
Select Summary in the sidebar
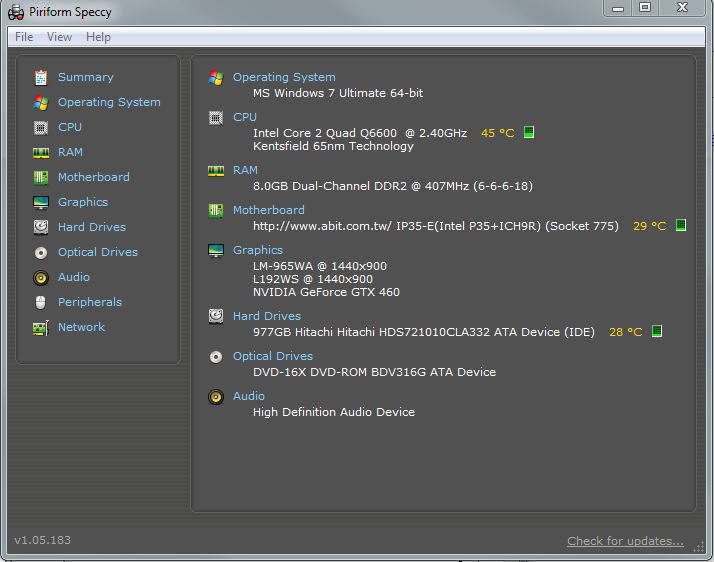tap(86, 77)
